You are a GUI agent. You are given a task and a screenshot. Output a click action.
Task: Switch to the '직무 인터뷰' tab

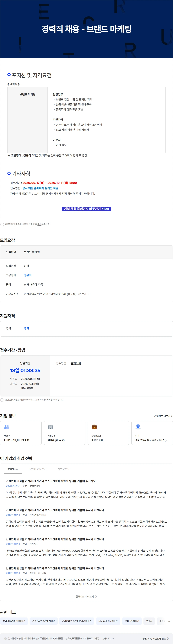(x=64, y=469)
